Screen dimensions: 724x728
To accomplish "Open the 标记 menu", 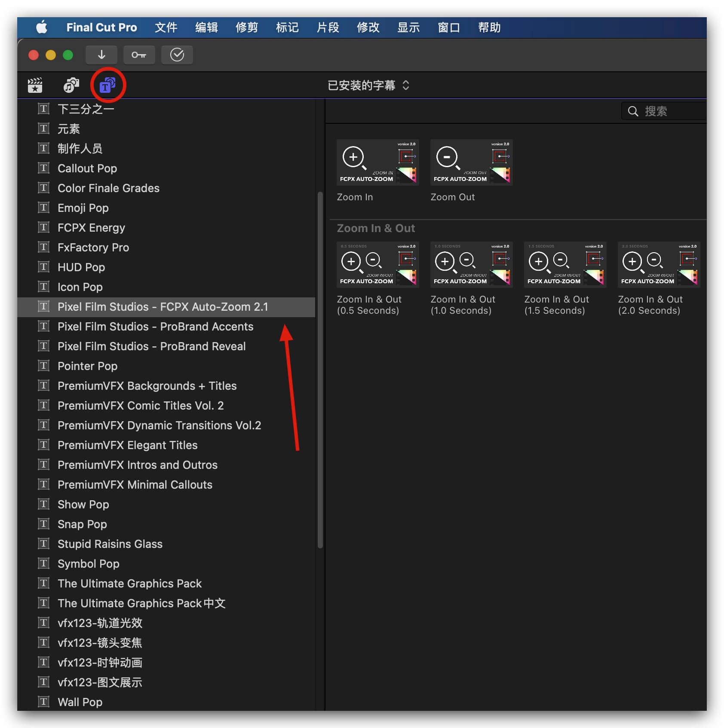I will click(287, 28).
